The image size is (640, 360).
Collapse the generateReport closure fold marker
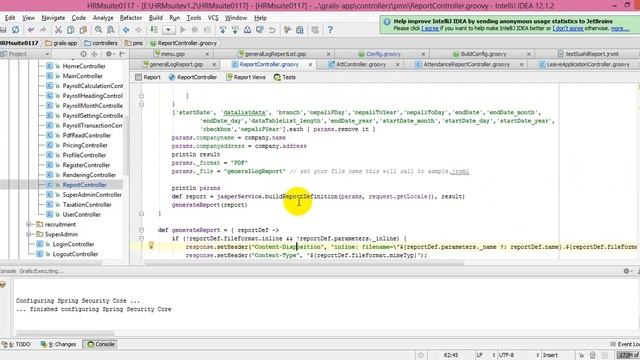[141, 230]
